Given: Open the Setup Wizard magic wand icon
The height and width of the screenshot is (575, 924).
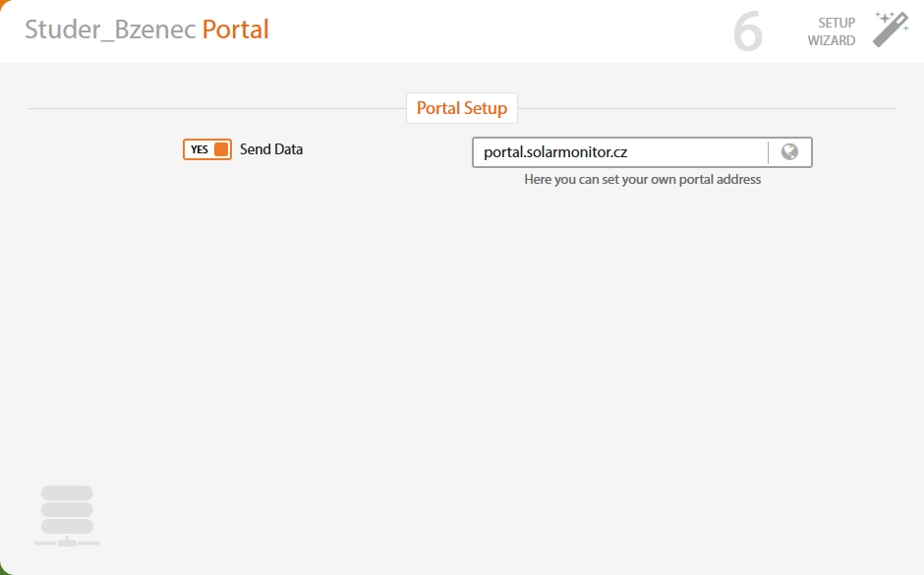Looking at the screenshot, I should point(891,29).
